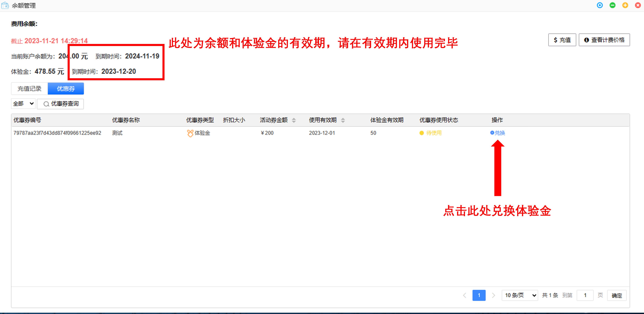The image size is (644, 314).
Task: Open the 10 条/页 page size dropdown
Action: (x=520, y=295)
